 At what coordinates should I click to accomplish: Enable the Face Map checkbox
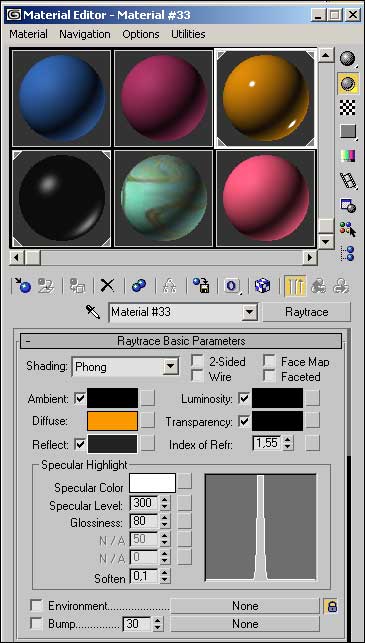(x=269, y=361)
